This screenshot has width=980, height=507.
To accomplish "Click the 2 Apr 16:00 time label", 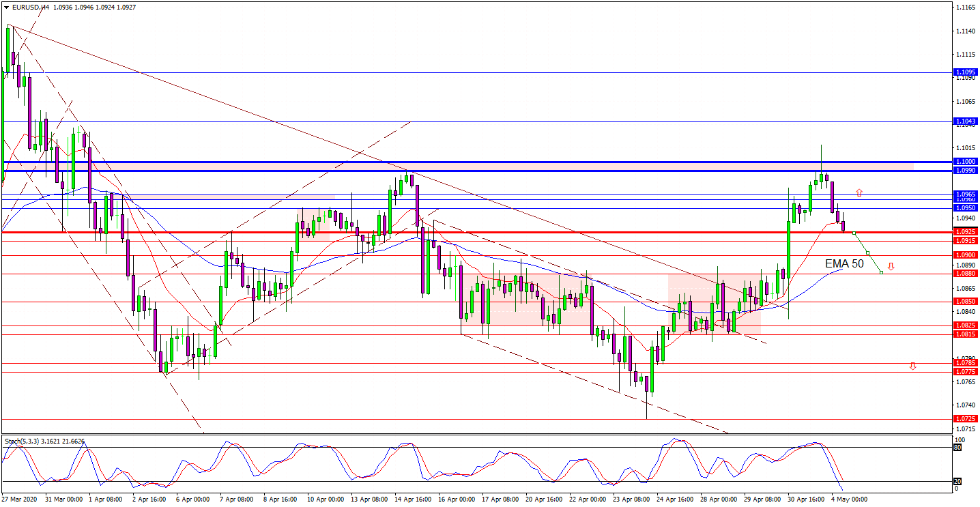I will 149,499.
